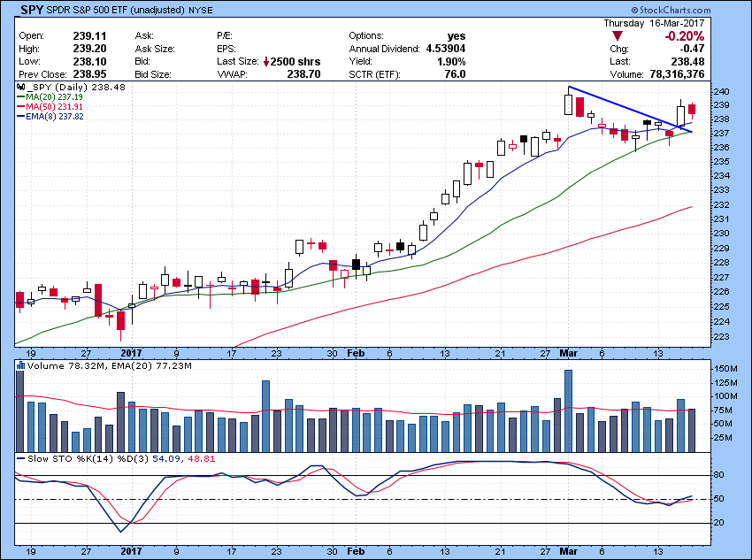
Task: Click the Low value 238.10
Action: click(x=89, y=61)
